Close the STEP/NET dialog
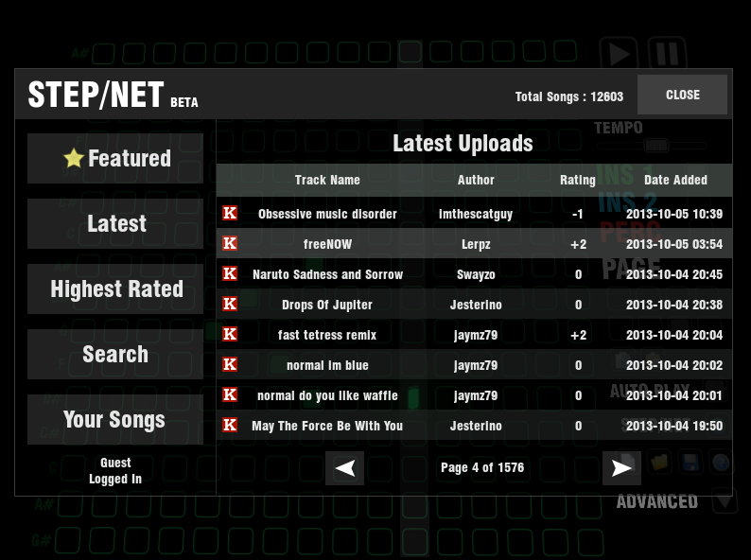Viewport: 751px width, 560px height. click(682, 95)
